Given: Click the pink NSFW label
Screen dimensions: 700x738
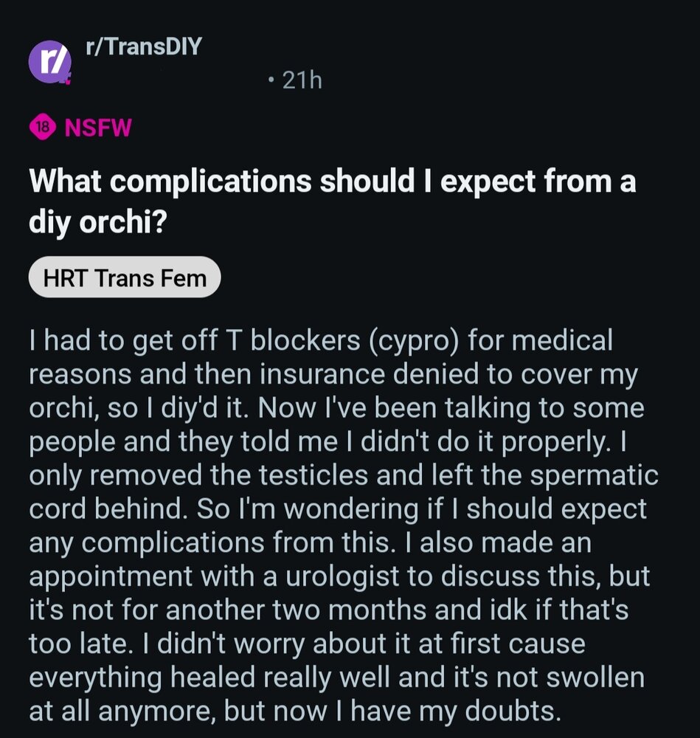Looking at the screenshot, I should tap(98, 127).
